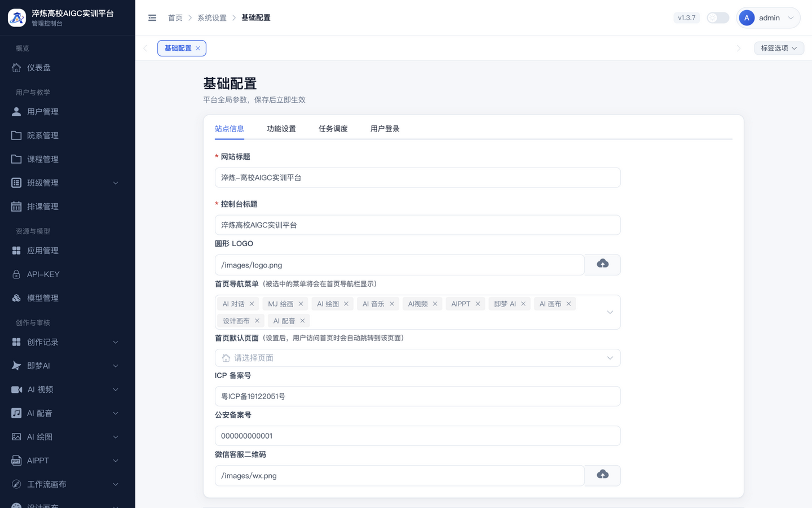Expand the 班级管理 submenu chevron
The image size is (812, 508).
tap(116, 183)
